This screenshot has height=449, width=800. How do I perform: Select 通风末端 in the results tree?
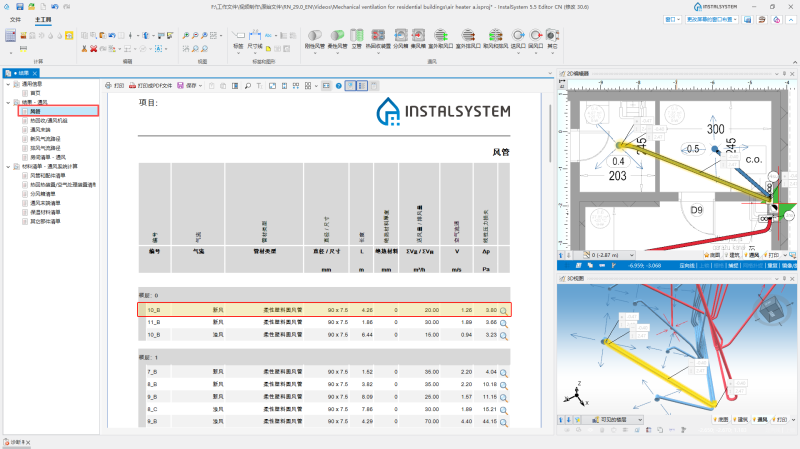click(40, 130)
